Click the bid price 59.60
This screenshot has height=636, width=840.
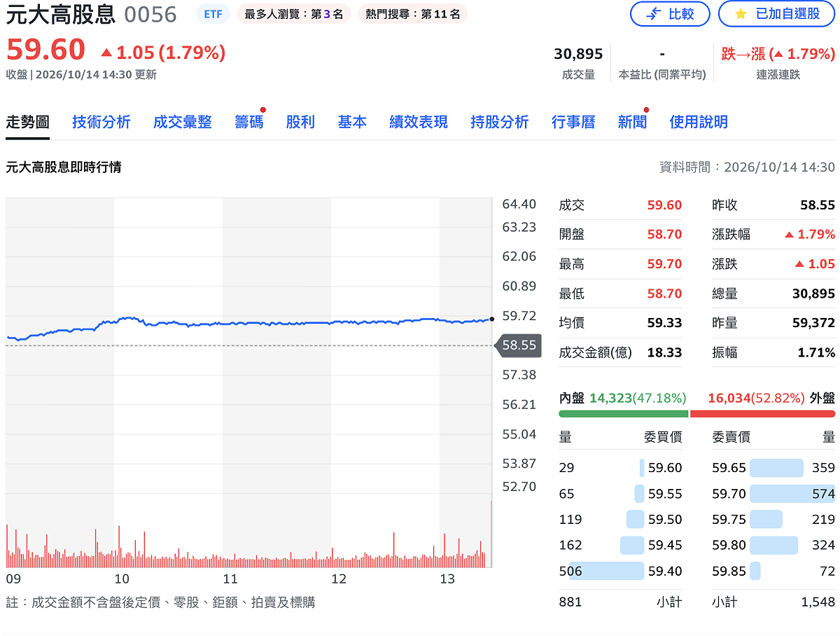click(x=665, y=468)
